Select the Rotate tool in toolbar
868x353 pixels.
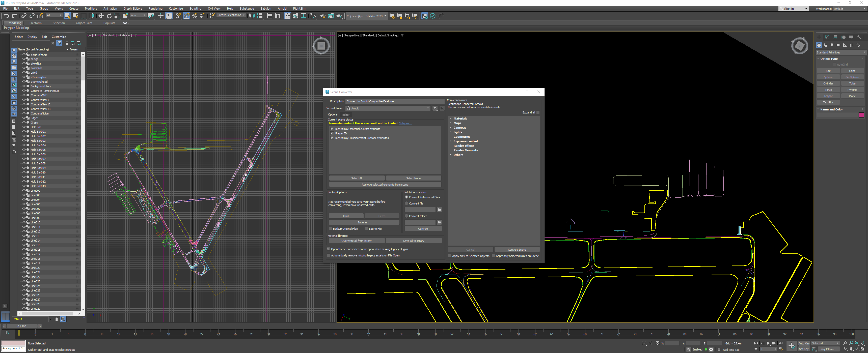(109, 16)
